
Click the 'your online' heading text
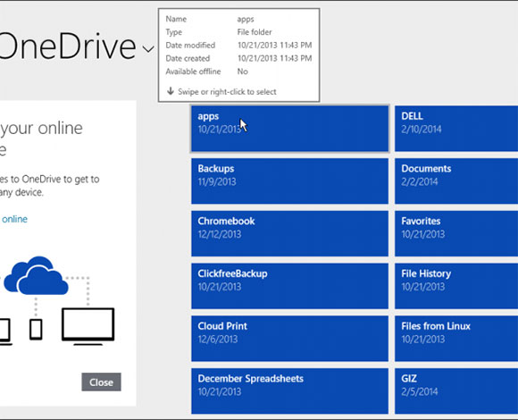[x=42, y=128]
